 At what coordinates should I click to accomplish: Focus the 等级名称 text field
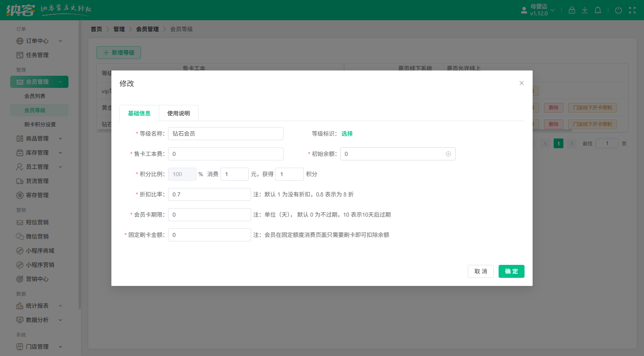226,134
